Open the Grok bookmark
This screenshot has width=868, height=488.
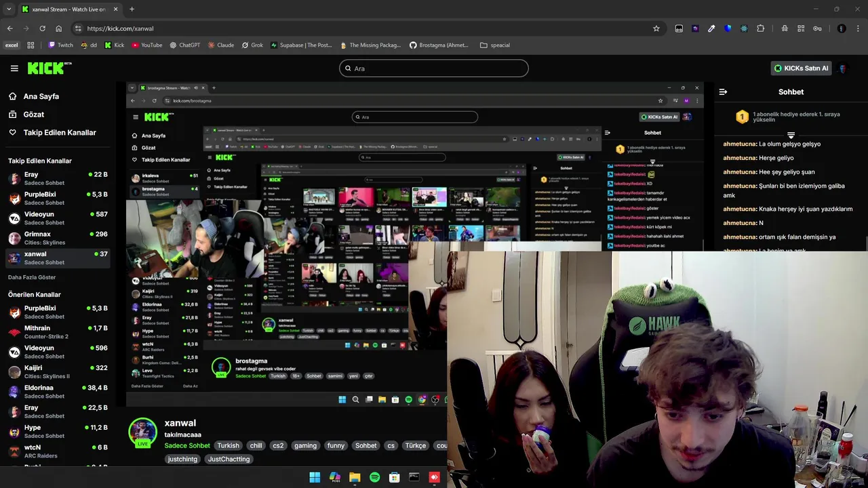[x=252, y=45]
